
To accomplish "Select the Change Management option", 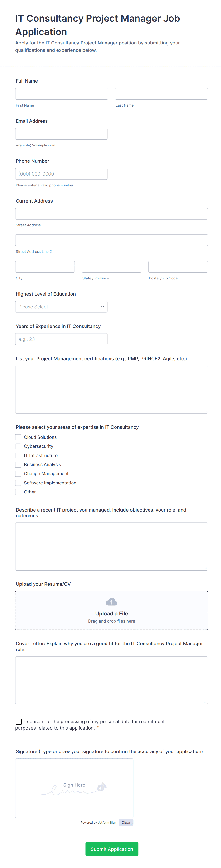I will [18, 473].
